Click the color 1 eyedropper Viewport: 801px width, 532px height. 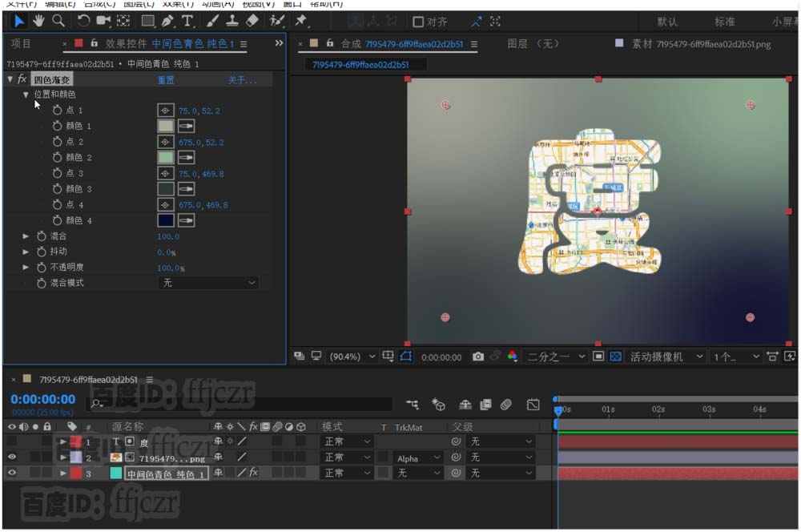[186, 127]
